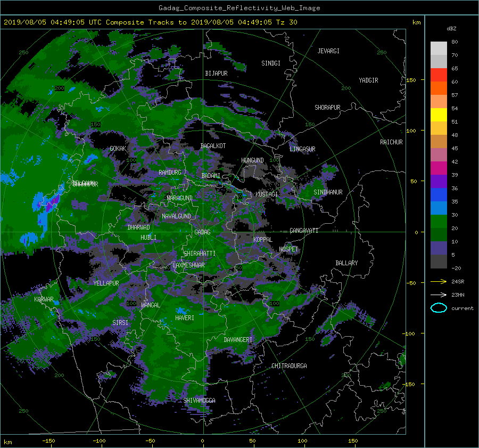Click the 150 tick on the right axis
Viewport: 479px width, 448px height.
click(x=411, y=80)
